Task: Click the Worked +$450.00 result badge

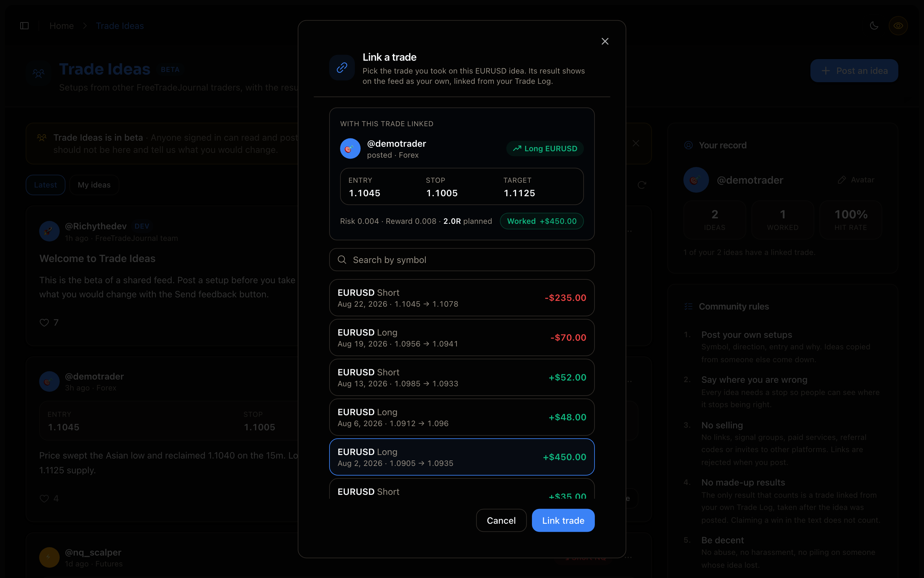Action: pos(542,221)
